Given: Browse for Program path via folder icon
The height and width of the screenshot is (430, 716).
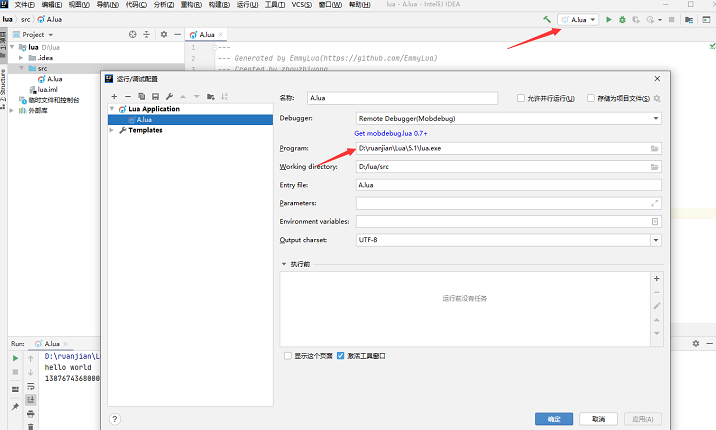Looking at the screenshot, I should tap(654, 148).
